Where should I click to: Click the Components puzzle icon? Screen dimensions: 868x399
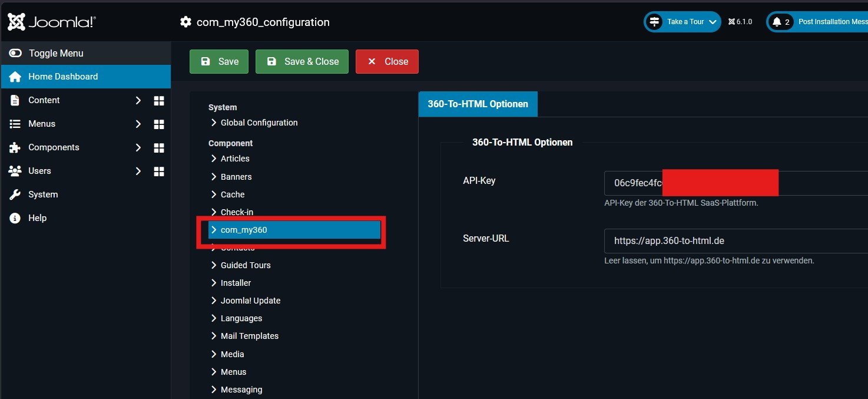point(15,147)
